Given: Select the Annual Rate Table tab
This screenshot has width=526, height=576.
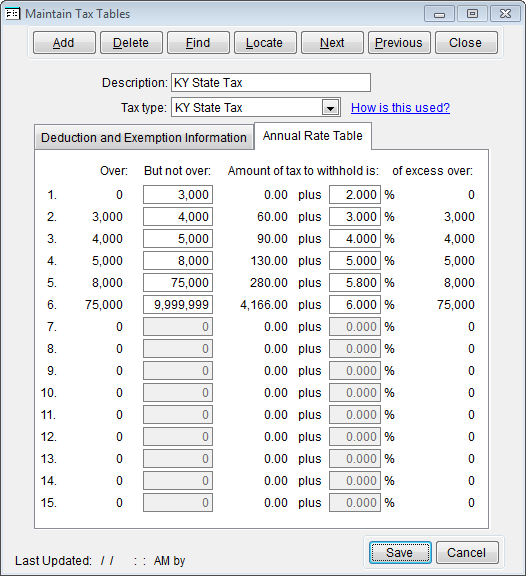Looking at the screenshot, I should pyautogui.click(x=313, y=136).
